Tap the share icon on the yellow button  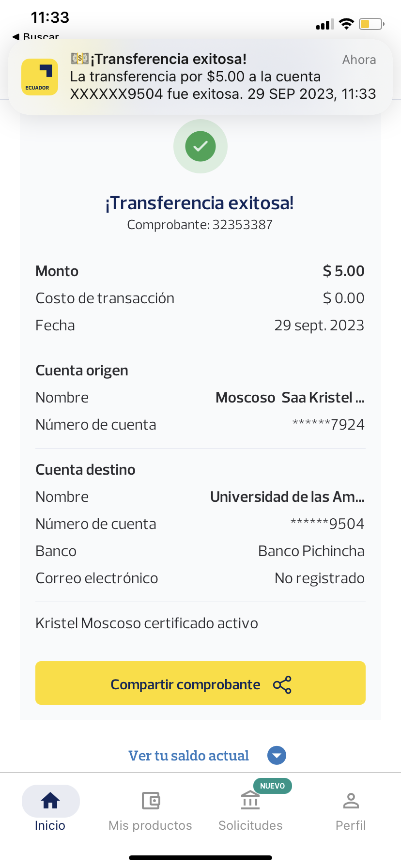point(282,685)
